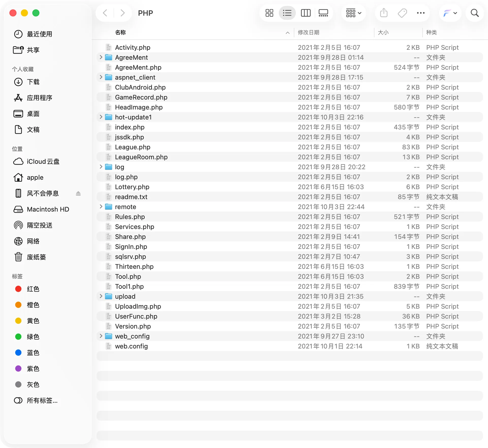
Task: Sort by the 大小 column header
Action: (x=383, y=33)
